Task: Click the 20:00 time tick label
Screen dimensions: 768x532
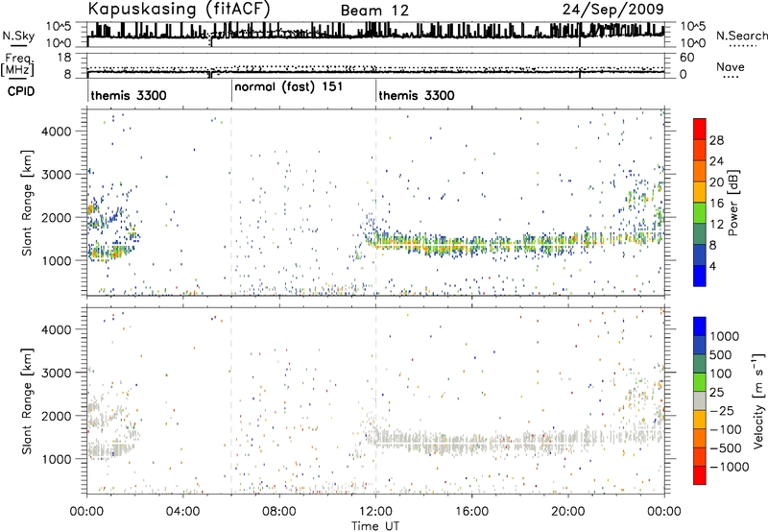Action: click(x=568, y=512)
